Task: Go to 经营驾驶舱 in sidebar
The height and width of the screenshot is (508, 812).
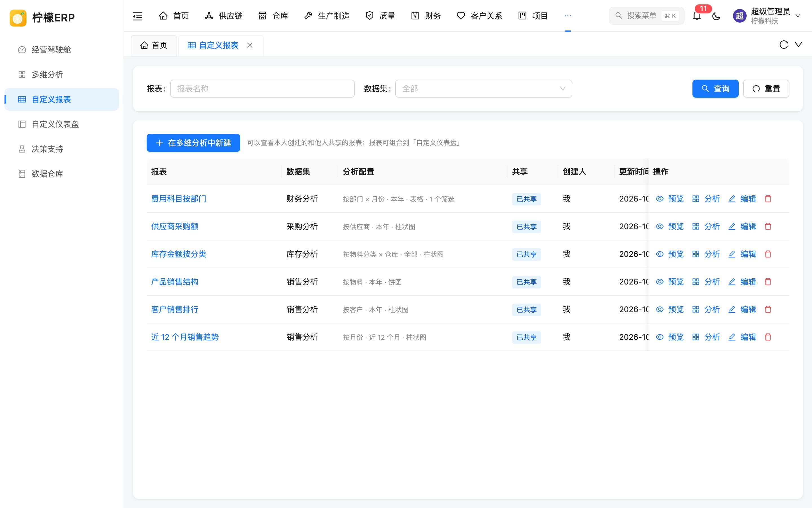Action: 62,50
